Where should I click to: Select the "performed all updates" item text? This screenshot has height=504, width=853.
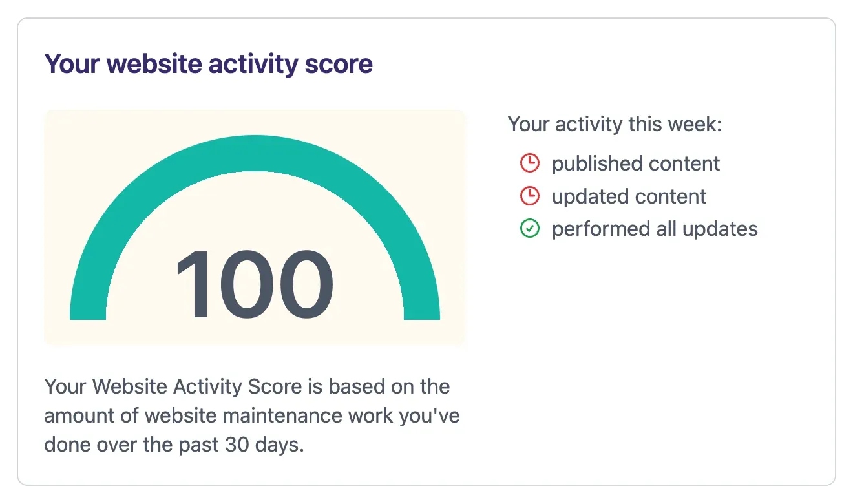[x=655, y=229]
